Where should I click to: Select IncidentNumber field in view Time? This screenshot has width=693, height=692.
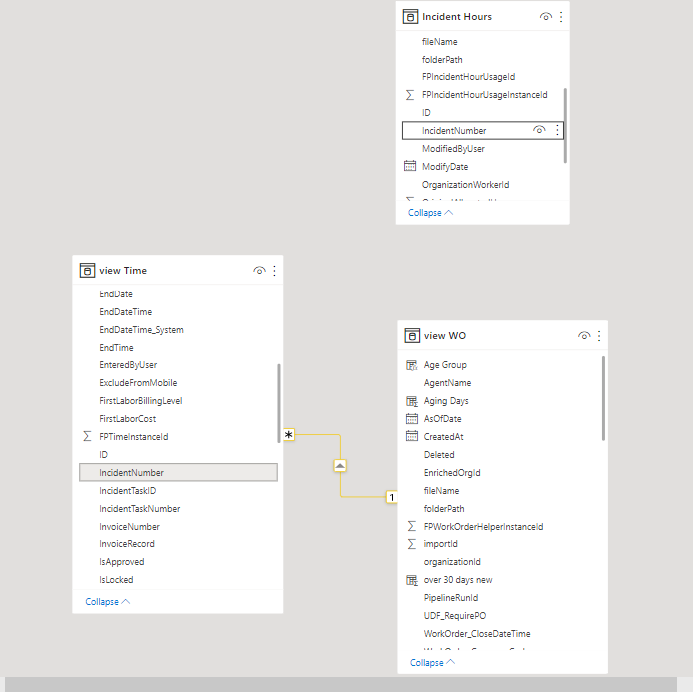tap(179, 472)
